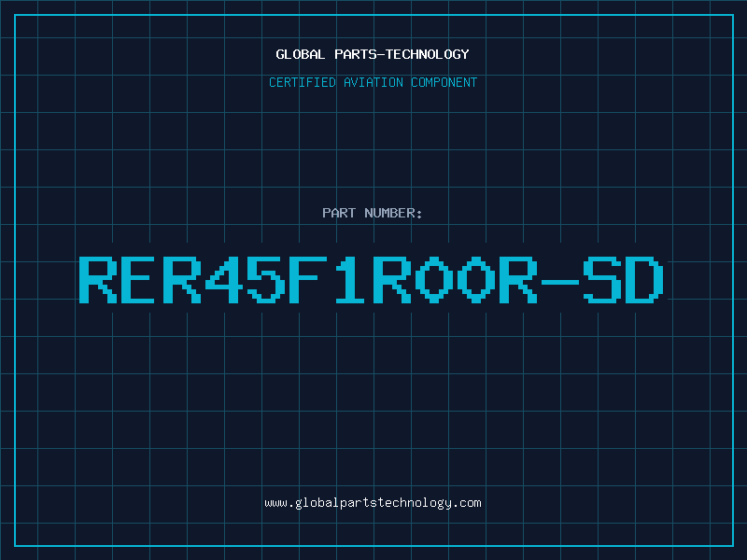Click the PART NUMBER: label
The height and width of the screenshot is (560, 747).
point(372,213)
